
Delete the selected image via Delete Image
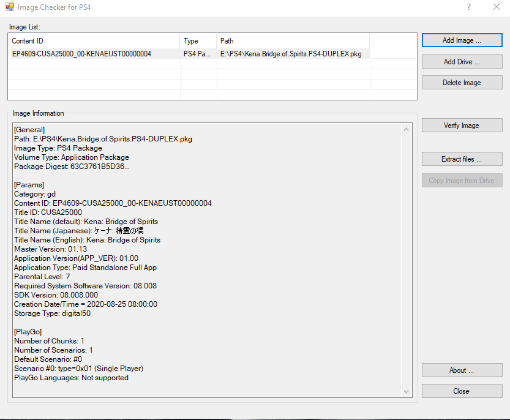(x=462, y=83)
